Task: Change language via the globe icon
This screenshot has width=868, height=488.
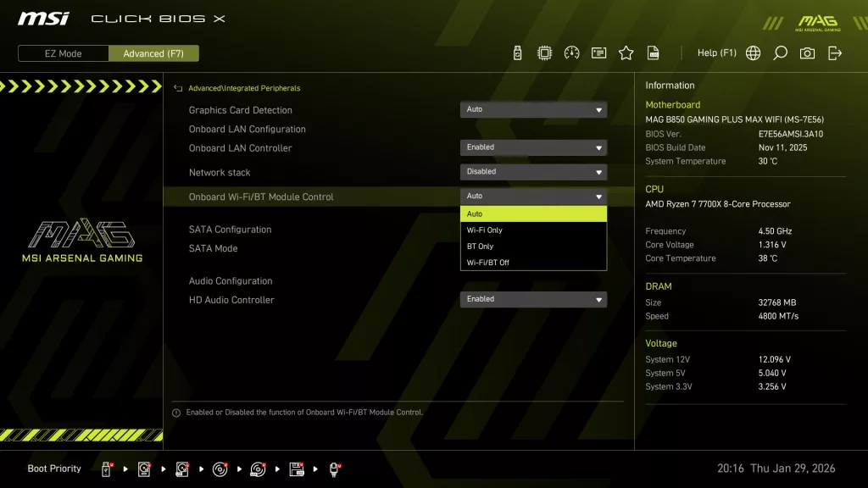Action: point(753,52)
